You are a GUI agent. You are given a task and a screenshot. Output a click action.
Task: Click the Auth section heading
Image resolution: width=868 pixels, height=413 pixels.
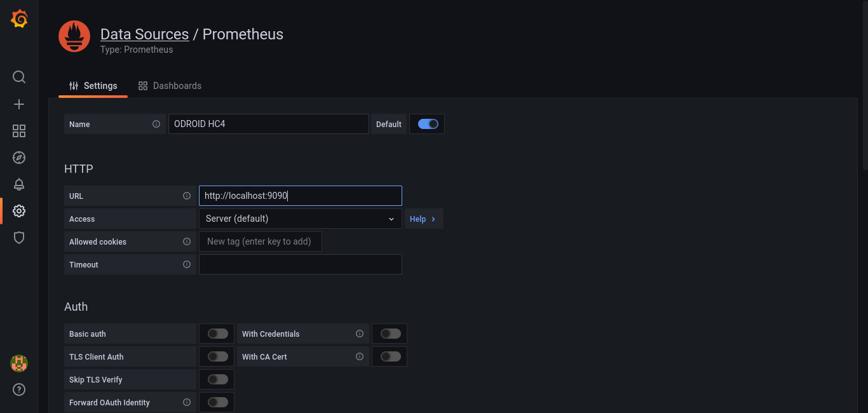coord(76,307)
